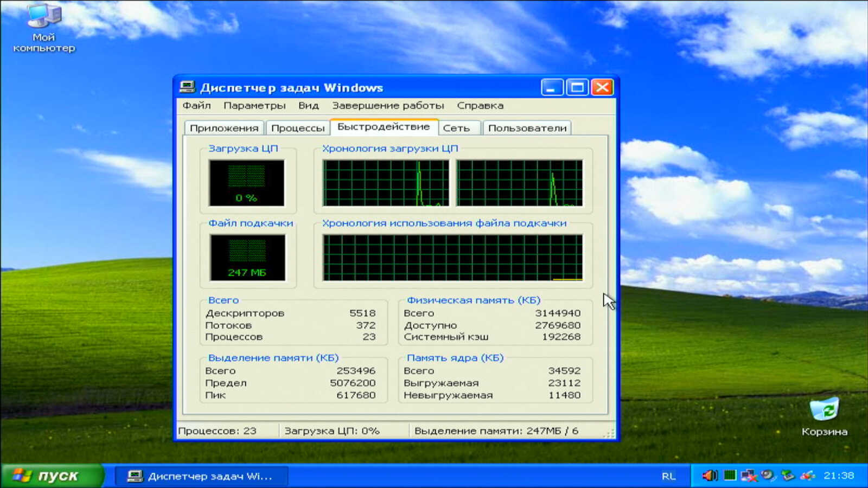The height and width of the screenshot is (488, 868).
Task: Open the Справка menu
Action: [480, 105]
